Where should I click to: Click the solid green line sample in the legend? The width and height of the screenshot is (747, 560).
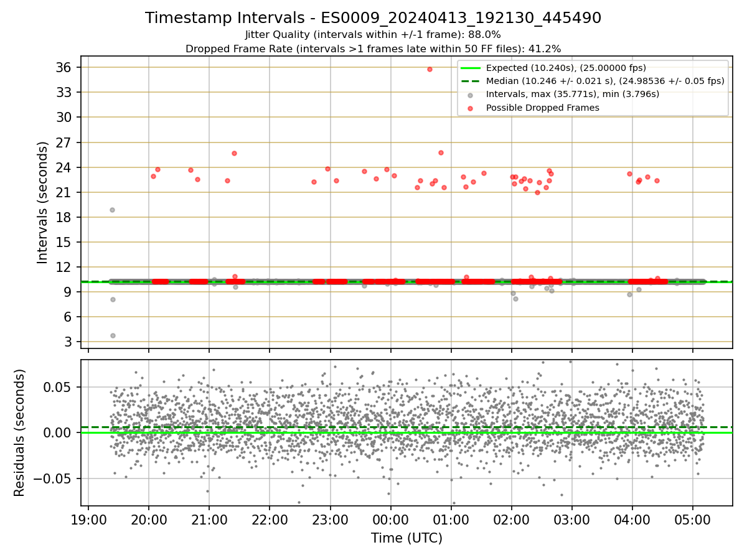[x=470, y=68]
